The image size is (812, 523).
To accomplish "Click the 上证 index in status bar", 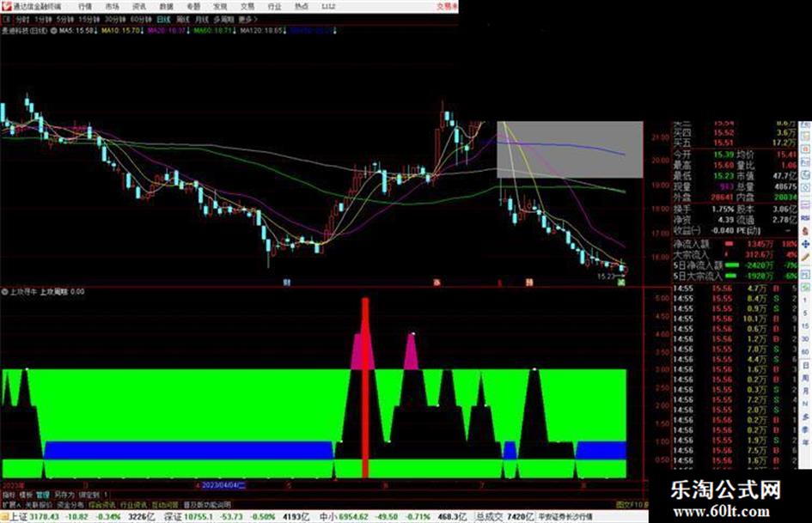I will [17, 517].
